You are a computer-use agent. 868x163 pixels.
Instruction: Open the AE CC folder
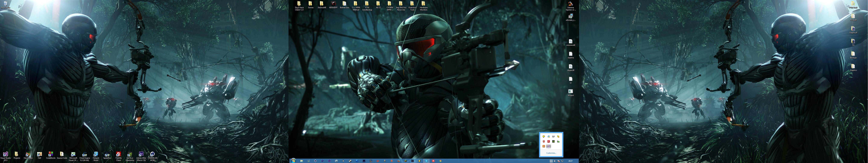click(378, 5)
